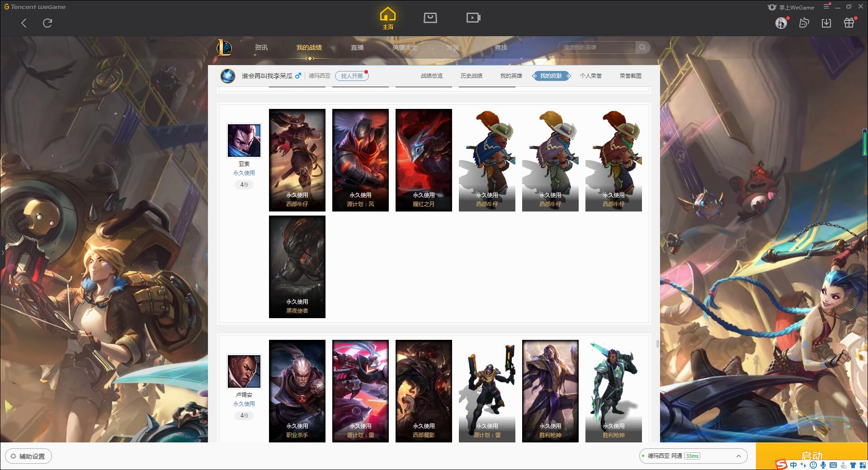Click the search magnifier button
868x470 pixels.
pyautogui.click(x=642, y=47)
